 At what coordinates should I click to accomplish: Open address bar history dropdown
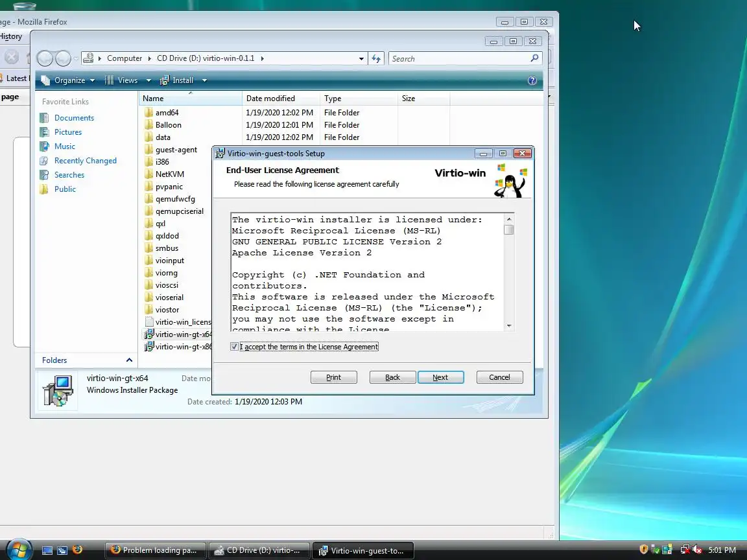[361, 58]
